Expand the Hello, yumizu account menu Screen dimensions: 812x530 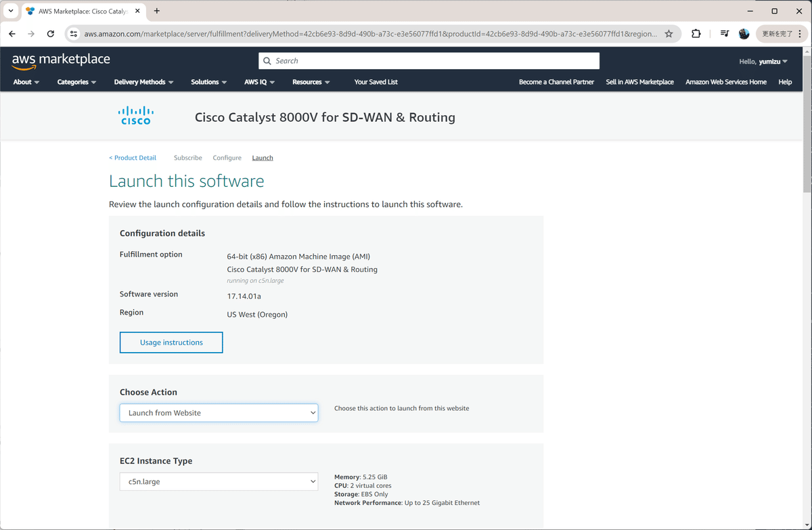(x=763, y=61)
